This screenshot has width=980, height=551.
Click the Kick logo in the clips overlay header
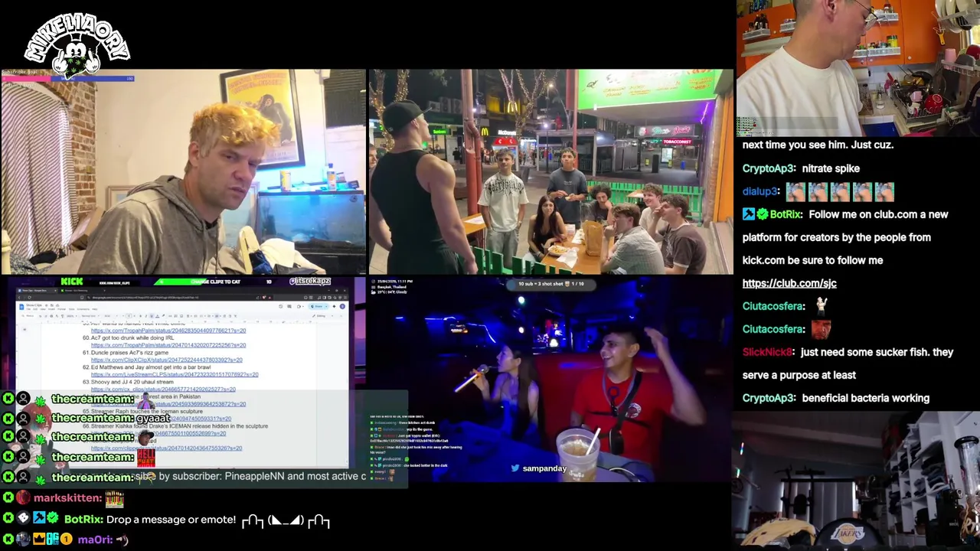[71, 282]
